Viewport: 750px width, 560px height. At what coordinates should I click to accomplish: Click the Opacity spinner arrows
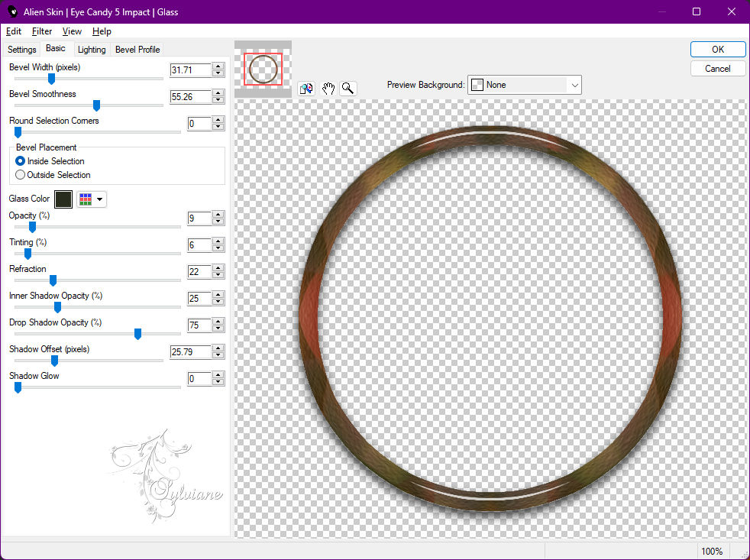[x=218, y=218]
